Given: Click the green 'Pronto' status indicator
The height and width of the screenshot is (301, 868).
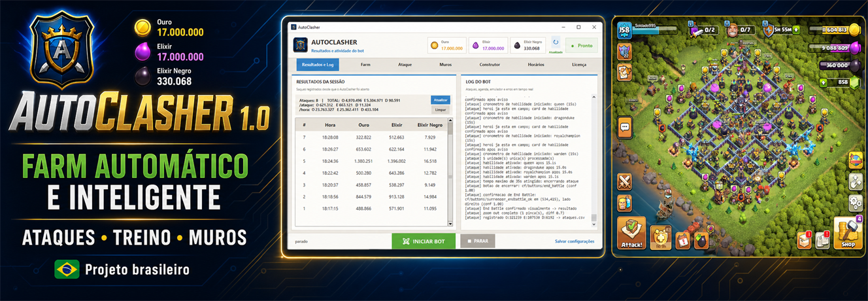Looking at the screenshot, I should tap(581, 45).
